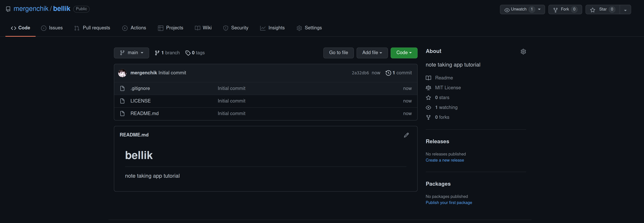The width and height of the screenshot is (644, 223).
Task: Fork this repository
Action: (565, 10)
